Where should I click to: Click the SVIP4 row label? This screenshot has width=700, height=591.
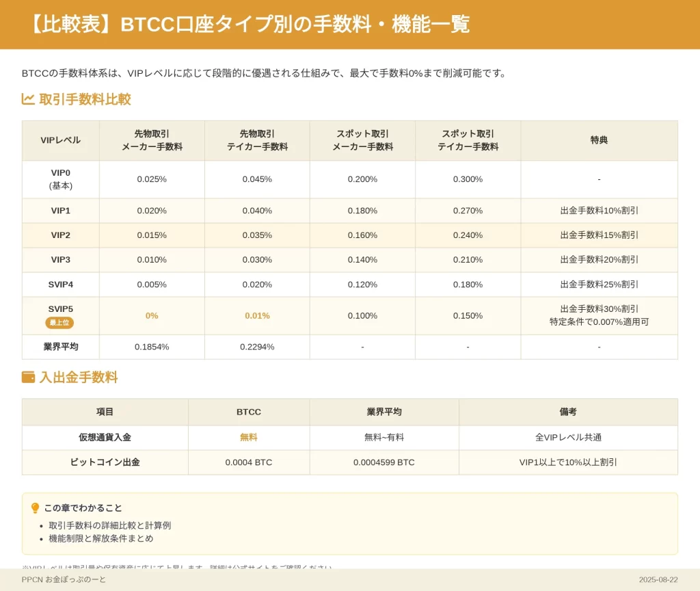[61, 284]
